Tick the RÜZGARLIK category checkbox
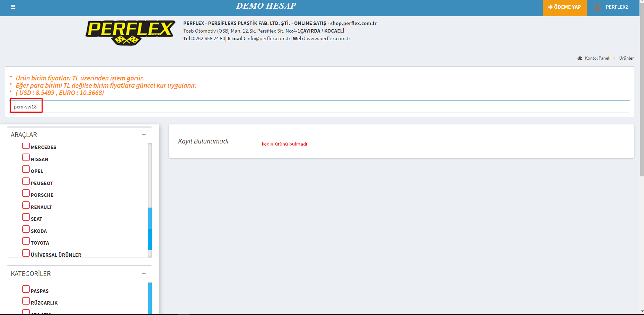Image resolution: width=644 pixels, height=315 pixels. click(x=26, y=301)
